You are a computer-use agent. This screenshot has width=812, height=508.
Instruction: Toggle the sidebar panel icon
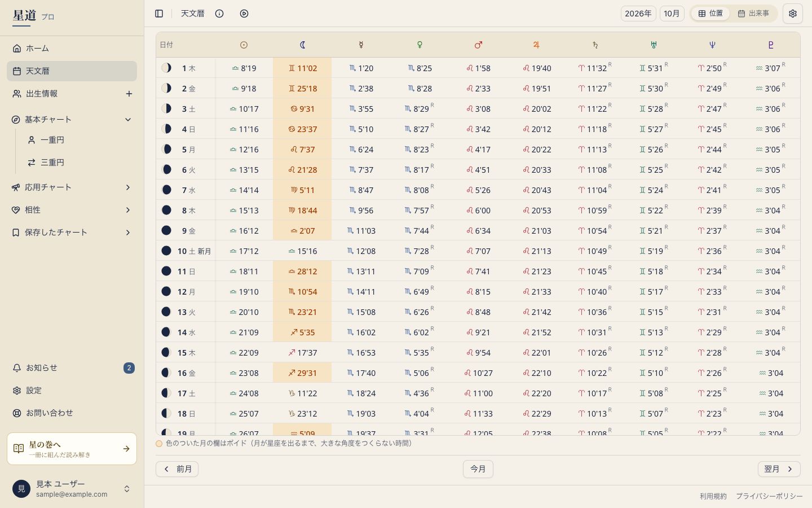click(x=159, y=14)
